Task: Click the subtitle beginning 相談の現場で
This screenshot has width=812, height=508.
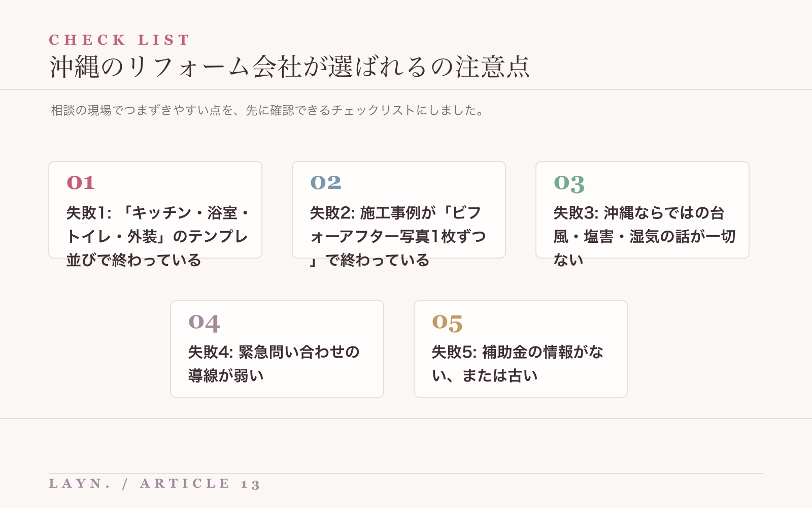Action: click(269, 110)
